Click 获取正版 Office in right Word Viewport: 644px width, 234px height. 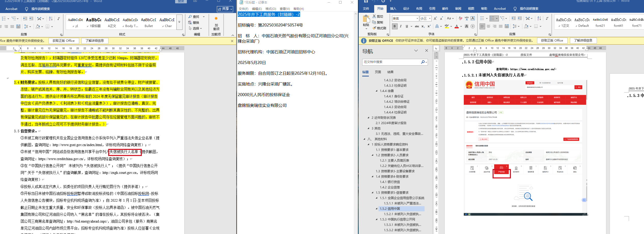[552, 41]
